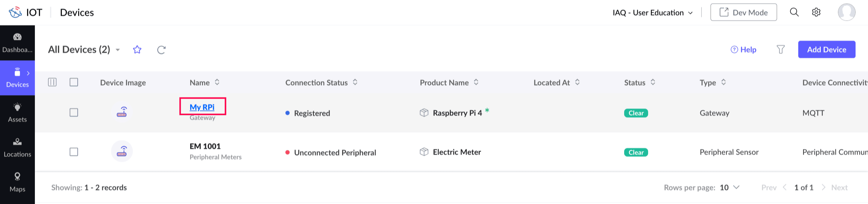Click the EM 1001 device image
Viewport: 868px width, 204px height.
[x=122, y=151]
